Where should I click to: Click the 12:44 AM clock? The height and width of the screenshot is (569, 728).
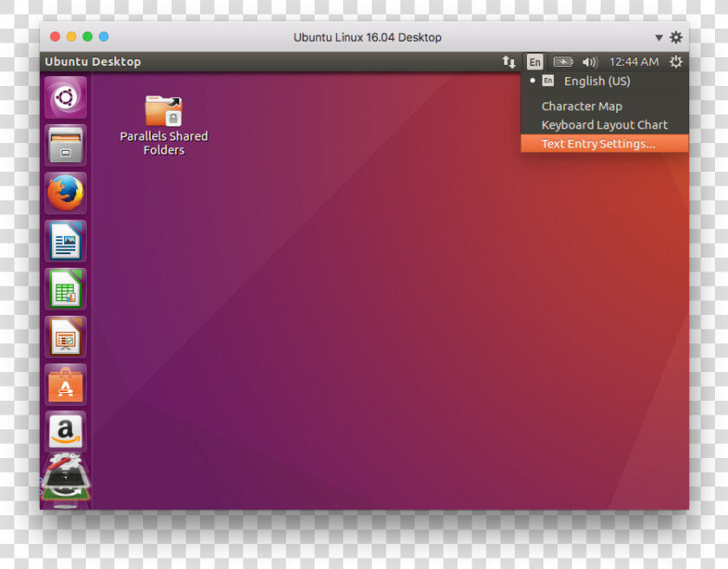pyautogui.click(x=634, y=62)
